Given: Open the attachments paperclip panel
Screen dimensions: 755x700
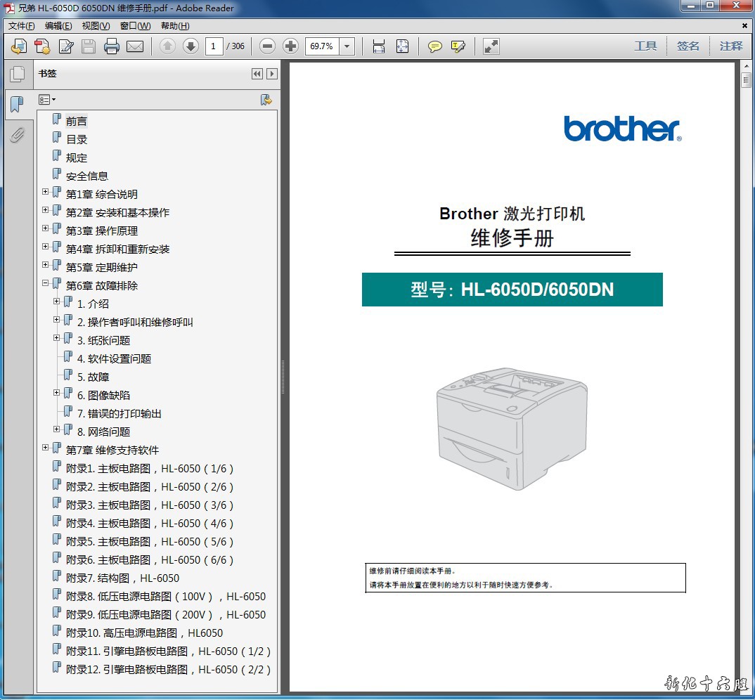Looking at the screenshot, I should pos(17,134).
